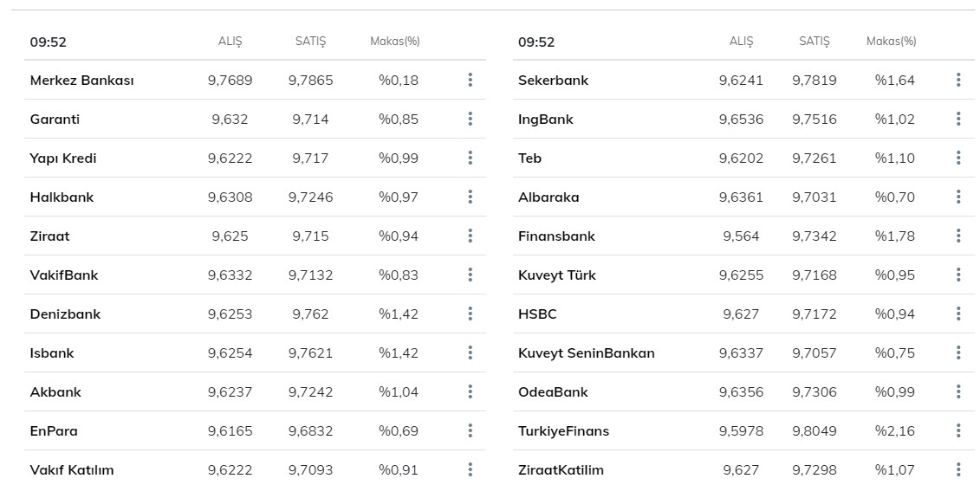The image size is (980, 498).
Task: Open the three-dot menu for Merkez Bankası
Action: tap(470, 80)
